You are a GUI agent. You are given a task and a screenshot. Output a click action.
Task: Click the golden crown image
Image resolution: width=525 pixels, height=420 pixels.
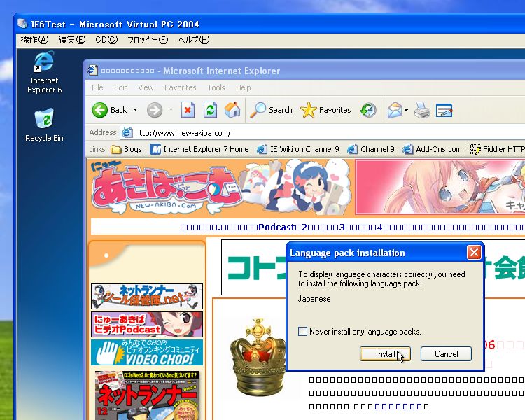pos(258,357)
